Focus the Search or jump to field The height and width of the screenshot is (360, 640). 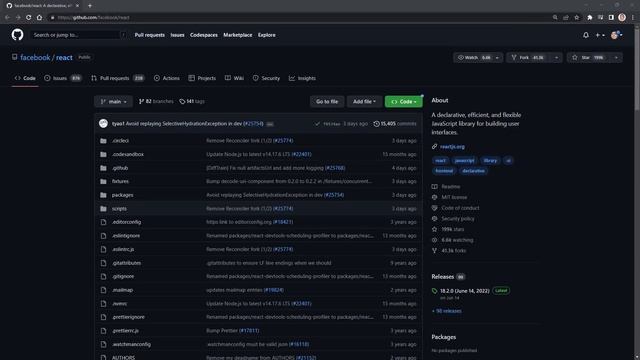[x=79, y=35]
